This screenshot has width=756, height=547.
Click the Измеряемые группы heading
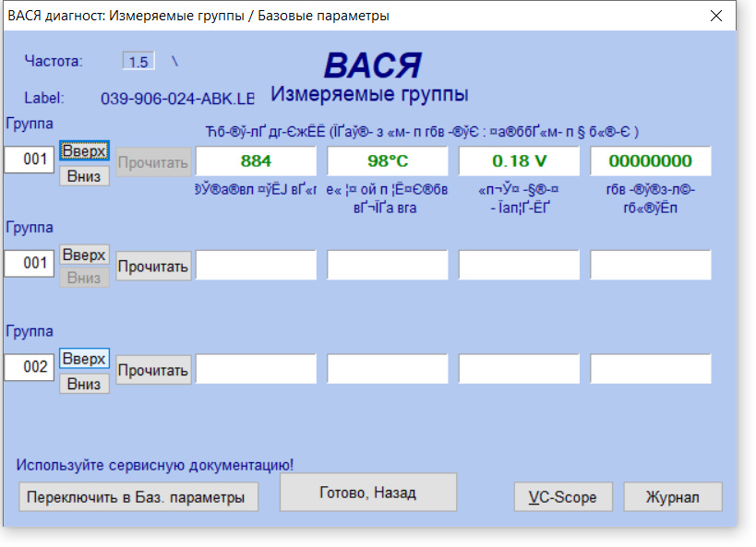[x=369, y=94]
